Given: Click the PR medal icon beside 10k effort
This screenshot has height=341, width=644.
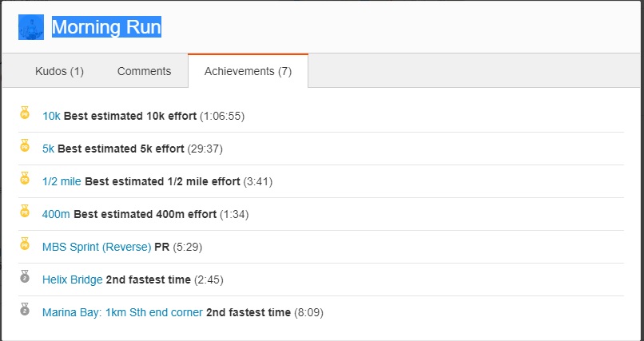Looking at the screenshot, I should click(25, 113).
